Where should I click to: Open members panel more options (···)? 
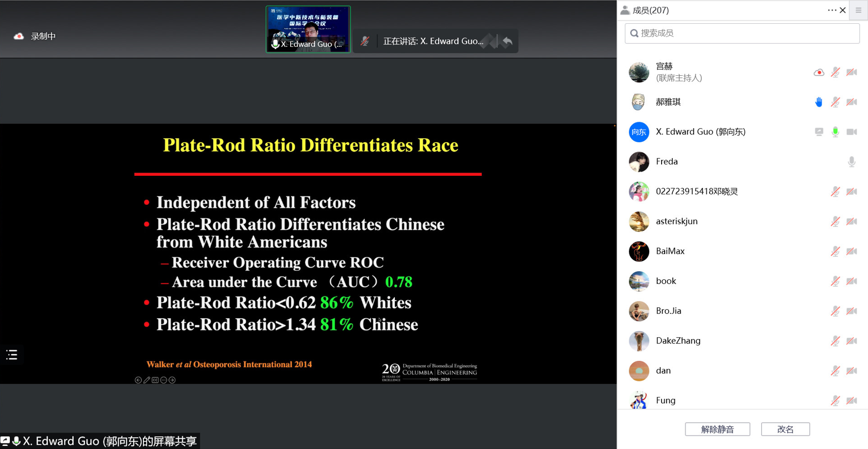pos(831,10)
